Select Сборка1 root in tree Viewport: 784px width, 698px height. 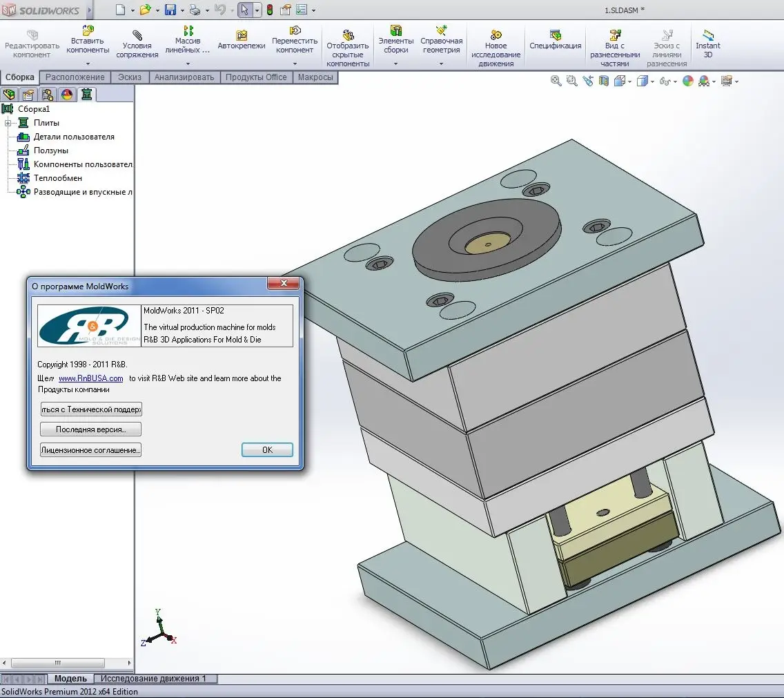tap(34, 109)
